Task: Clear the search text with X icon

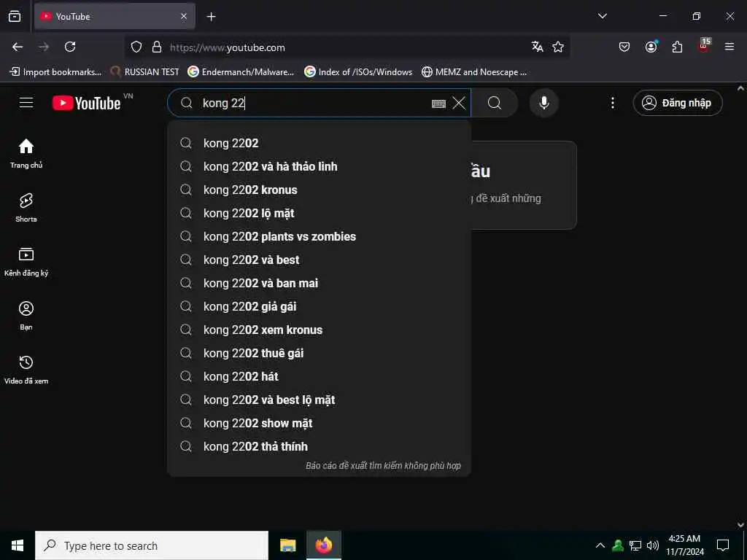Action: pyautogui.click(x=459, y=103)
